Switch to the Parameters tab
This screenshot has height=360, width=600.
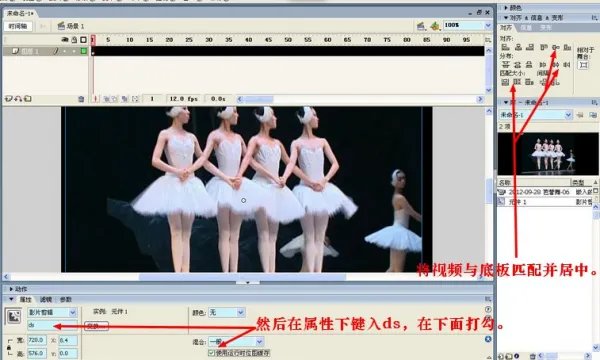coord(66,299)
